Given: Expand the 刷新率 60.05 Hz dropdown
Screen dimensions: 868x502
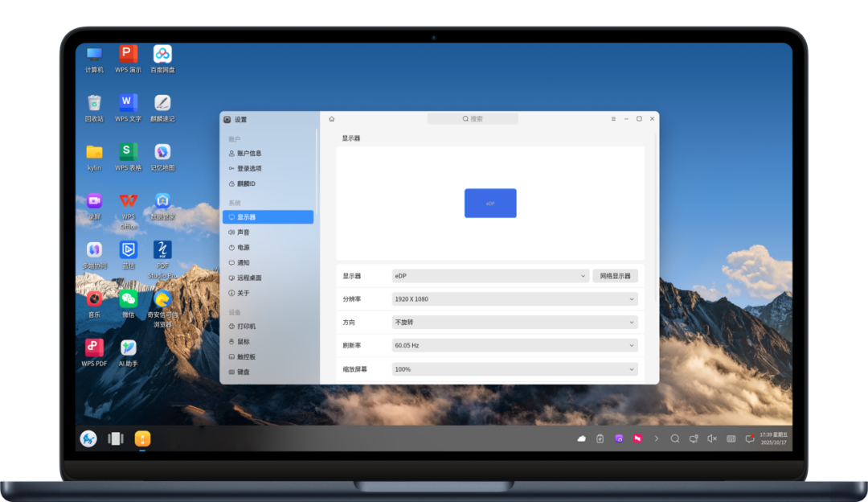Looking at the screenshot, I should (x=514, y=345).
